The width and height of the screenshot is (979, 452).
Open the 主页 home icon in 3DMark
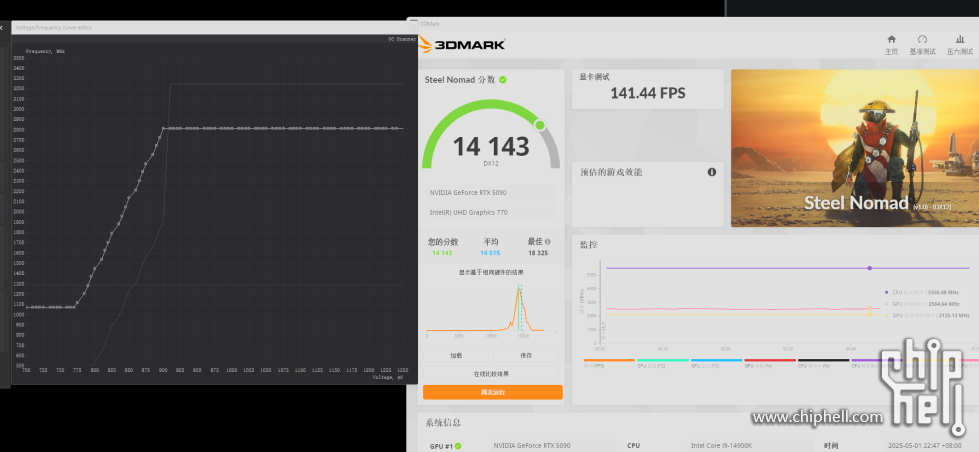tap(891, 45)
